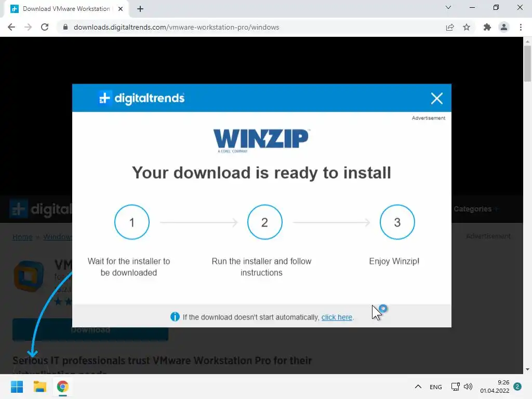Close the Download VMware Workstation tab
532x399 pixels.
tap(121, 9)
